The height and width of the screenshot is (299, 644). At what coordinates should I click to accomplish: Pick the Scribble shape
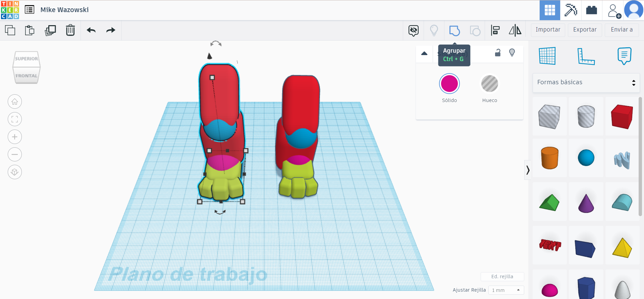622,160
